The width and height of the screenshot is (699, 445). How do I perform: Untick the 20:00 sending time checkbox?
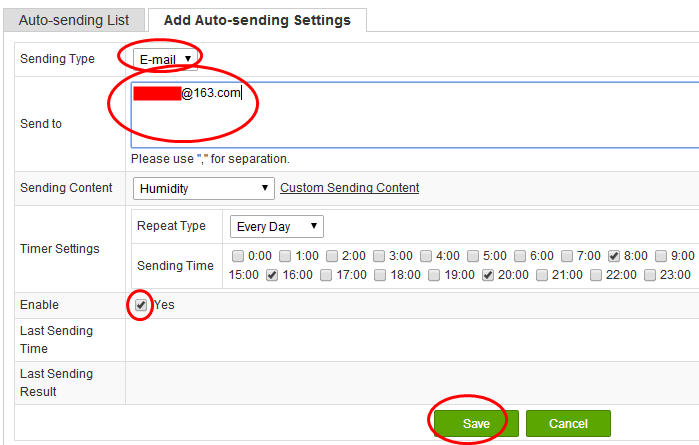tap(488, 275)
